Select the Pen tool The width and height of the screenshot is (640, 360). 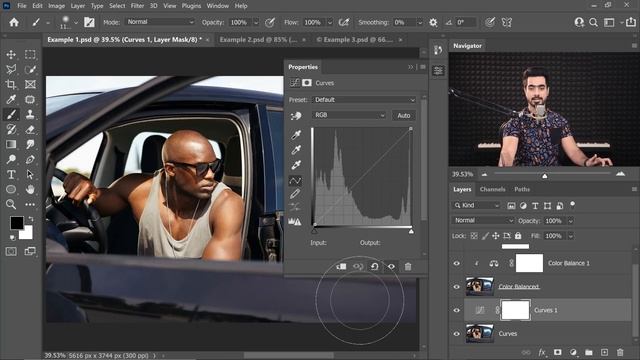point(30,159)
